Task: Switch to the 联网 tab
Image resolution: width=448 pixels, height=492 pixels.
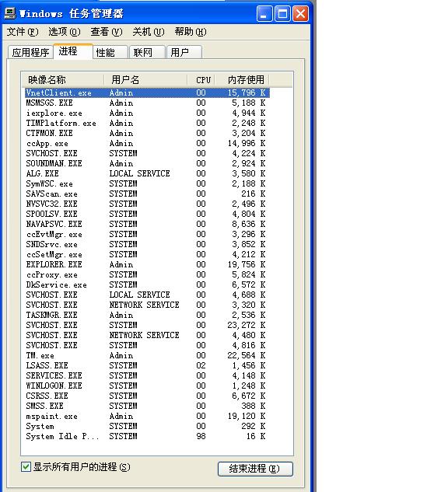Action: tap(147, 52)
